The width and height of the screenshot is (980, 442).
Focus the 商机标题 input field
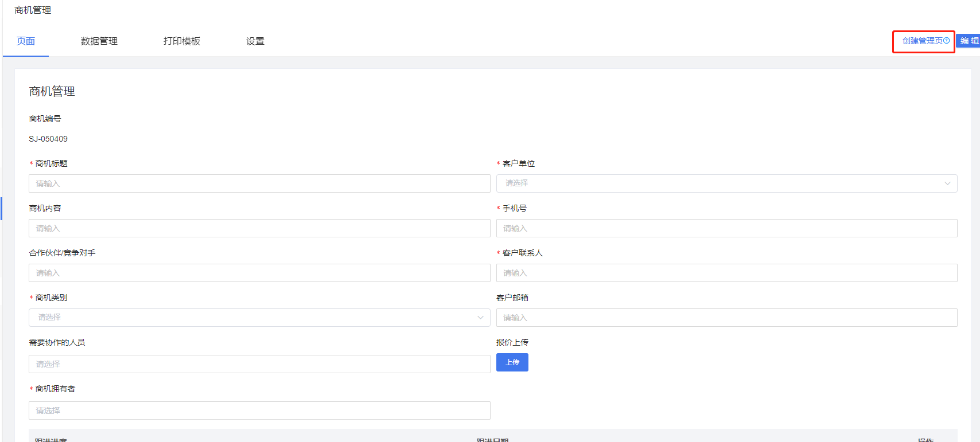click(x=259, y=183)
